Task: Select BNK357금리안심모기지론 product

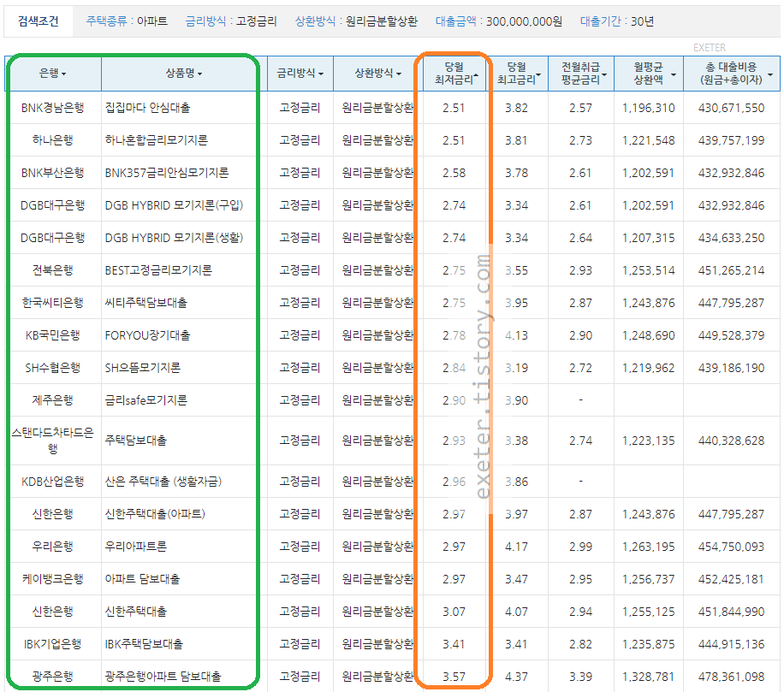Action: coord(167,173)
